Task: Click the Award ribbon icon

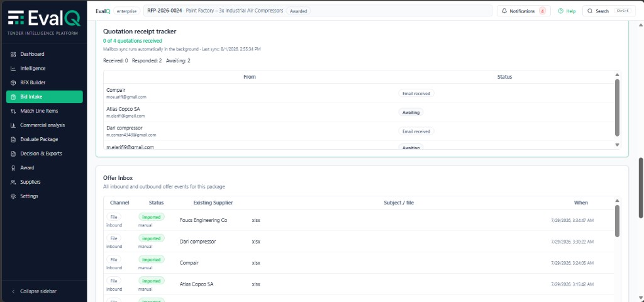Action: (13, 167)
